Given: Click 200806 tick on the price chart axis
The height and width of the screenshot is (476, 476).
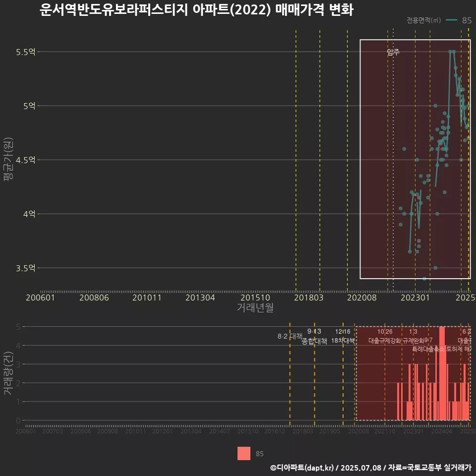Looking at the screenshot, I should (94, 297).
